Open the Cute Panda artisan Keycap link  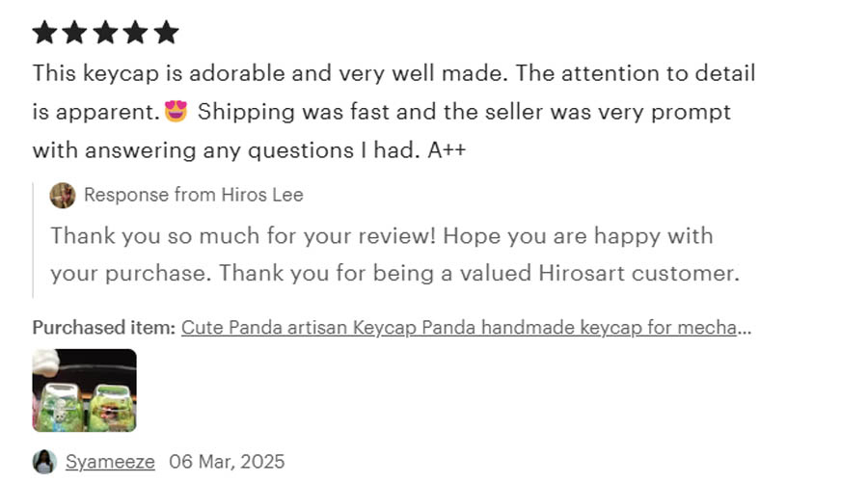pyautogui.click(x=466, y=328)
